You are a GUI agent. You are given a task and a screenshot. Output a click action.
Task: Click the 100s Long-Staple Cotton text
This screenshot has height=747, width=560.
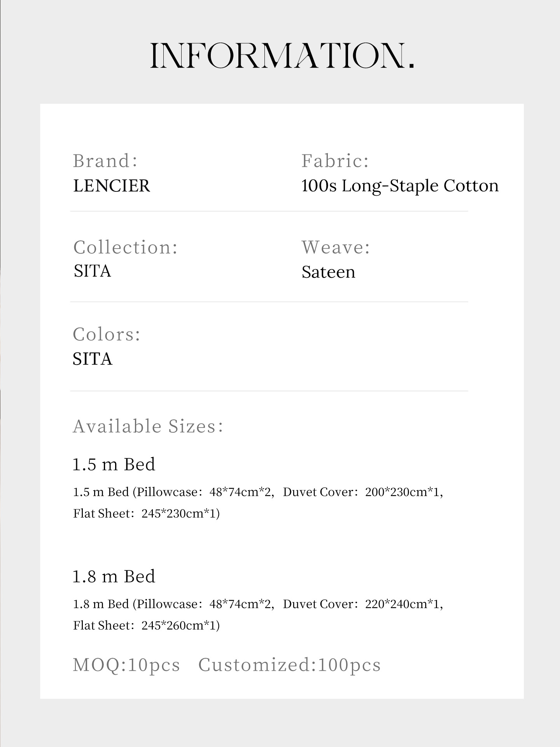click(x=400, y=186)
